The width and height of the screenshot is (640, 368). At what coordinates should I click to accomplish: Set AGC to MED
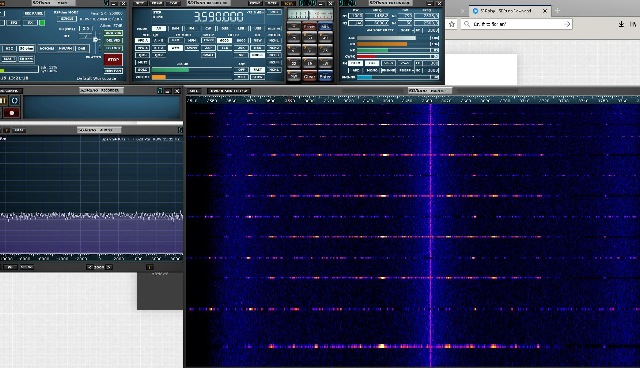click(x=241, y=77)
